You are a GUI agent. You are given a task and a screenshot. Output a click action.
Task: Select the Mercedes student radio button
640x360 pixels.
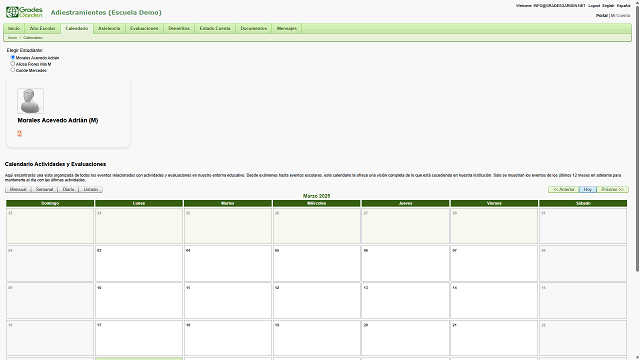pos(13,70)
